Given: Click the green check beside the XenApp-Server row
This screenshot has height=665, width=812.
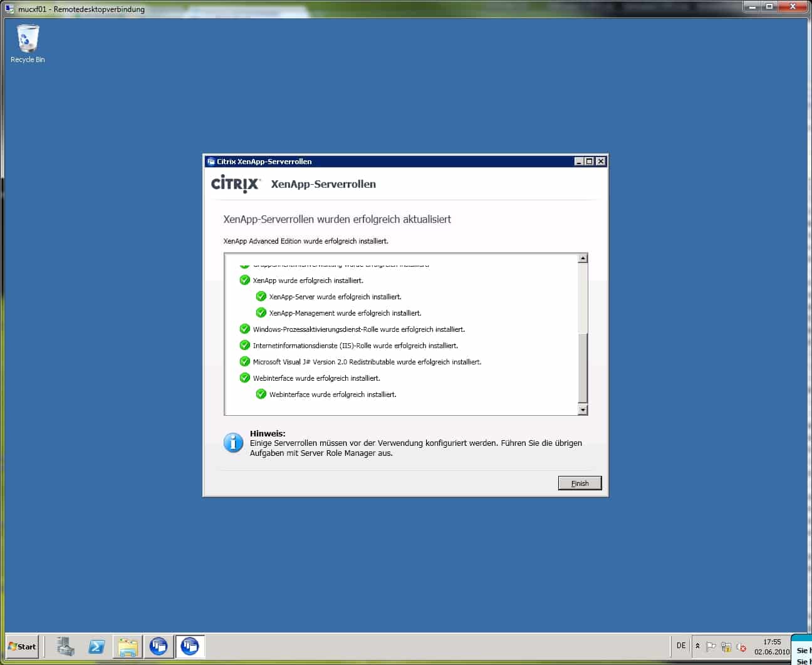Looking at the screenshot, I should [261, 296].
